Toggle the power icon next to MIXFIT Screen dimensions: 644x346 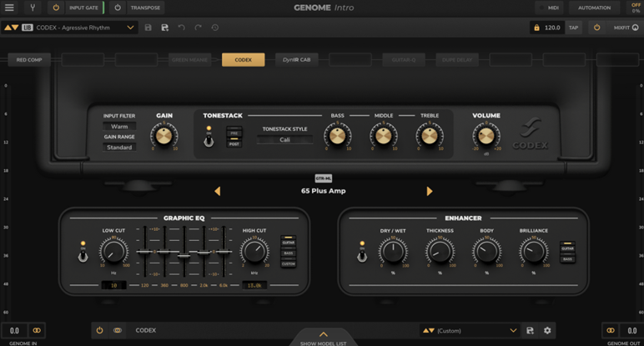pos(596,28)
